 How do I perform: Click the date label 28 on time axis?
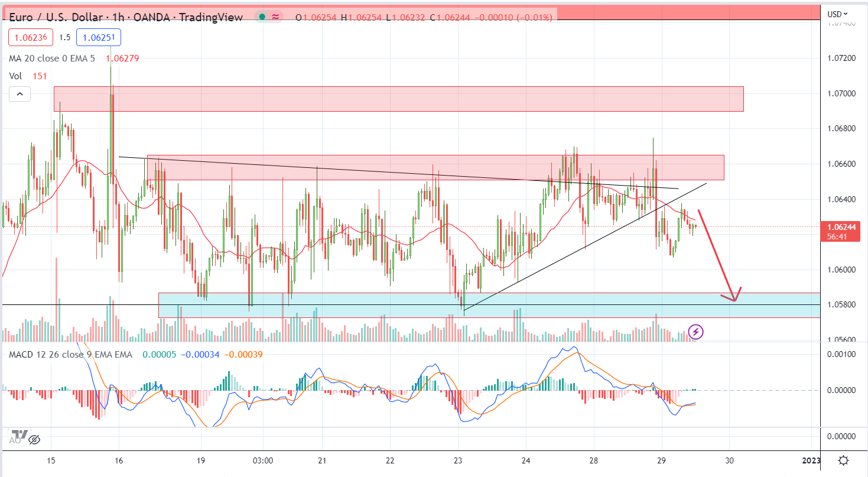594,460
